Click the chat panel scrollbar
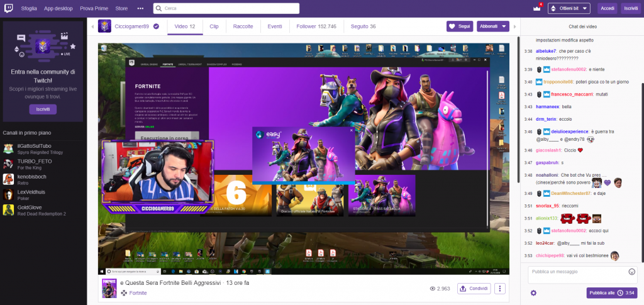Viewport: 644px width, 305px height. click(x=641, y=172)
